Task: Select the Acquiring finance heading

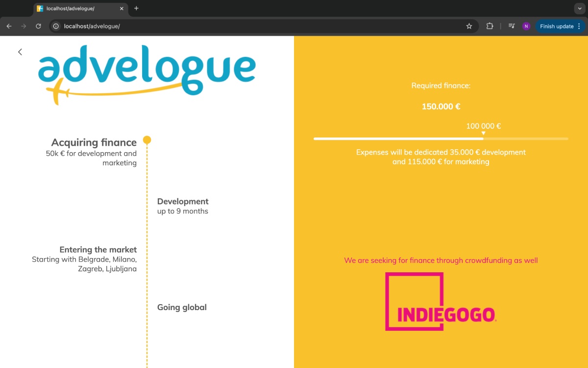Action: point(94,142)
